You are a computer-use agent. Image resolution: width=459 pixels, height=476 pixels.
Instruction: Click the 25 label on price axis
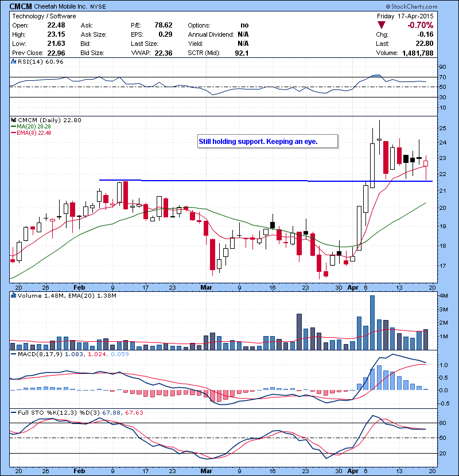tap(442, 128)
